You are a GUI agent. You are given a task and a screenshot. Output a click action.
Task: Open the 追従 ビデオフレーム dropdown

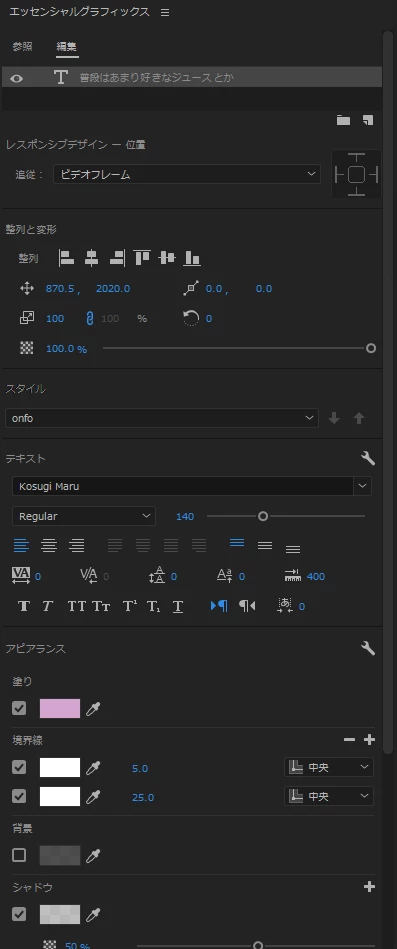pyautogui.click(x=186, y=174)
